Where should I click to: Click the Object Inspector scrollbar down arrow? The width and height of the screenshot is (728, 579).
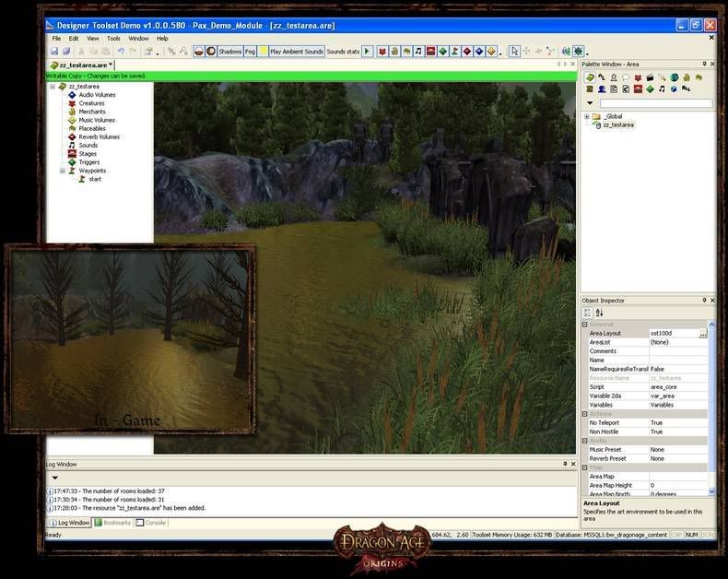(x=711, y=491)
